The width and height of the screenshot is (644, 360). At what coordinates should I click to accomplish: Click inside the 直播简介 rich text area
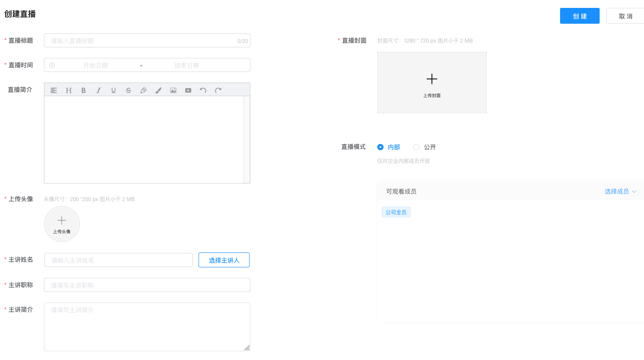[144, 140]
